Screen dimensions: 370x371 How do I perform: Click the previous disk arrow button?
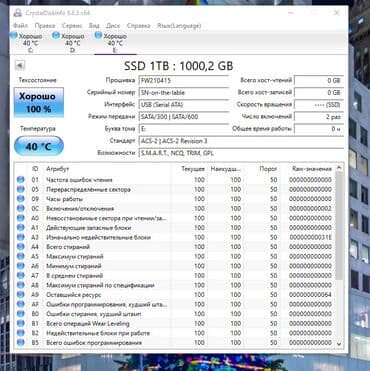[x=19, y=65]
